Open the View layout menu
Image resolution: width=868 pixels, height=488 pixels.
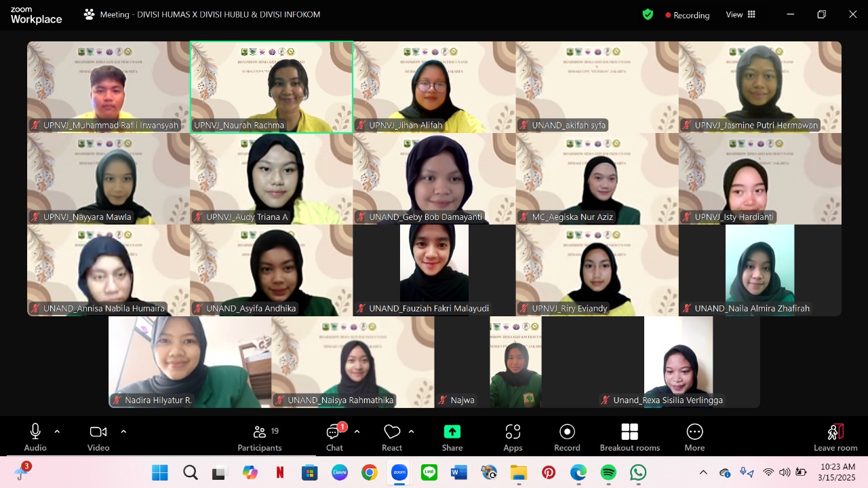pos(741,14)
